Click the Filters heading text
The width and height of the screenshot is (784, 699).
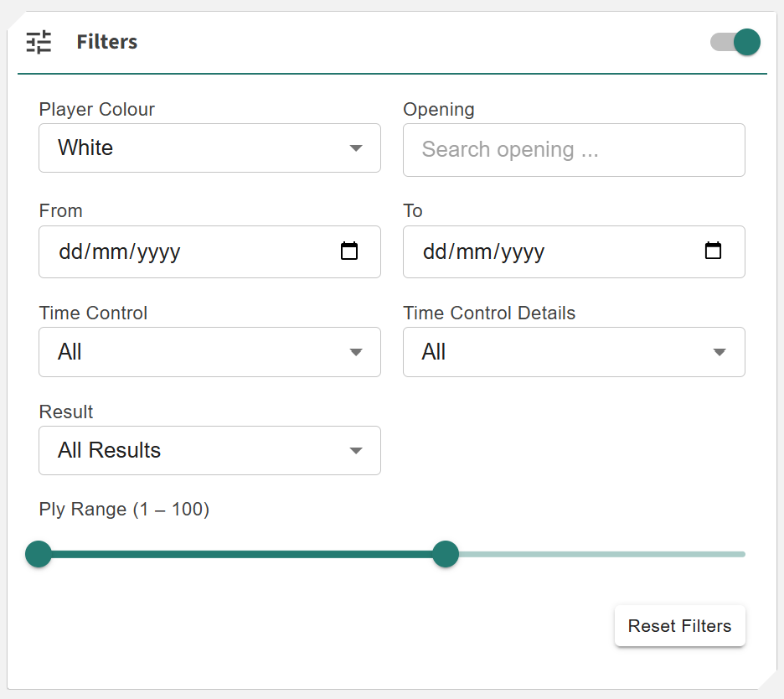coord(107,42)
